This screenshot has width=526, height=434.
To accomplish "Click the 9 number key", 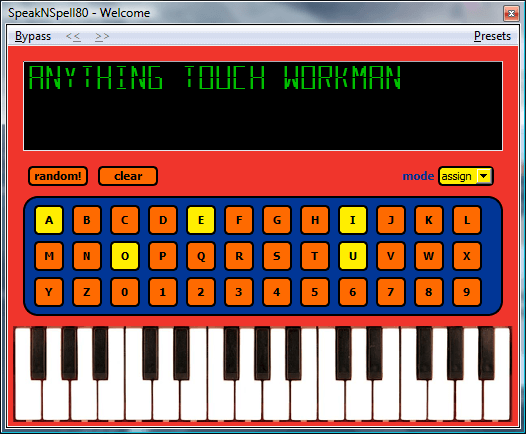I will (467, 292).
